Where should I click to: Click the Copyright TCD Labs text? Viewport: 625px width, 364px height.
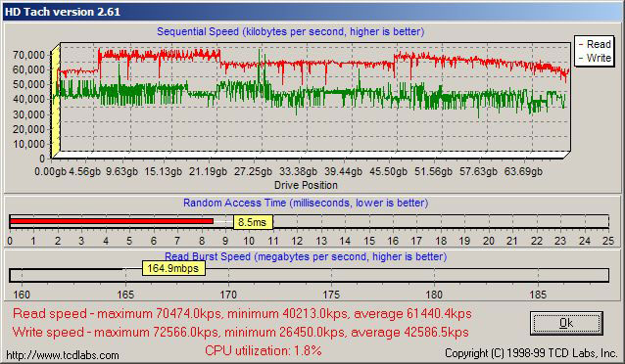click(531, 353)
